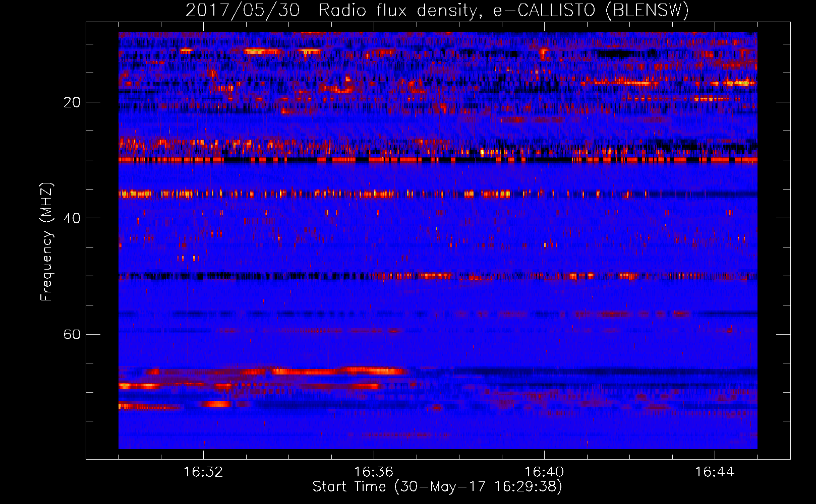This screenshot has width=816, height=504.
Task: Click the time tick label '16:36'
Action: point(374,472)
